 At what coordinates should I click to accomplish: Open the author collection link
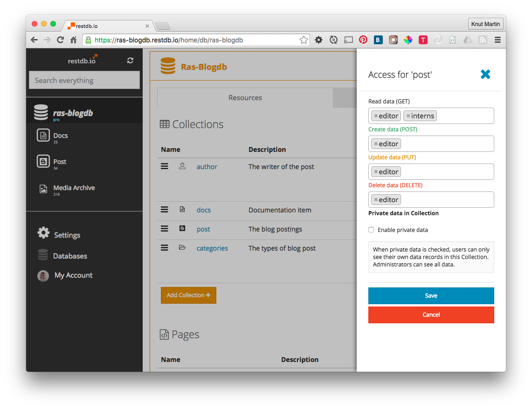(x=207, y=167)
